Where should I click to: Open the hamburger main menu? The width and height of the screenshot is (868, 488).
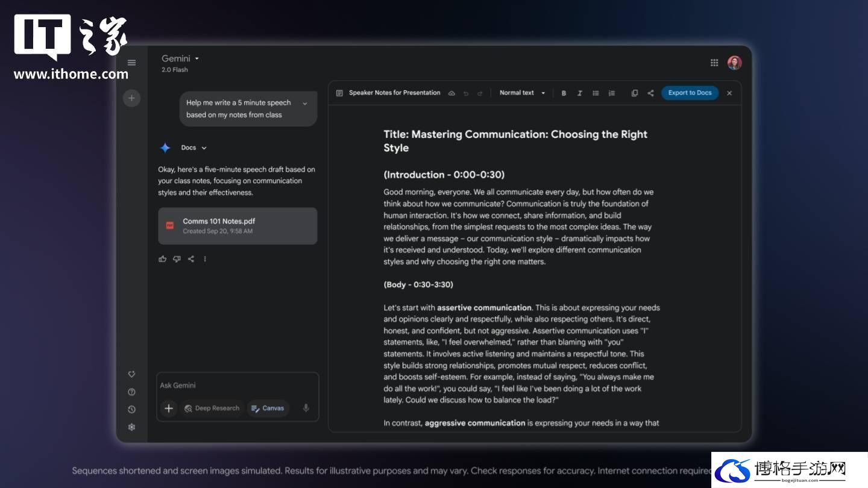coord(131,63)
